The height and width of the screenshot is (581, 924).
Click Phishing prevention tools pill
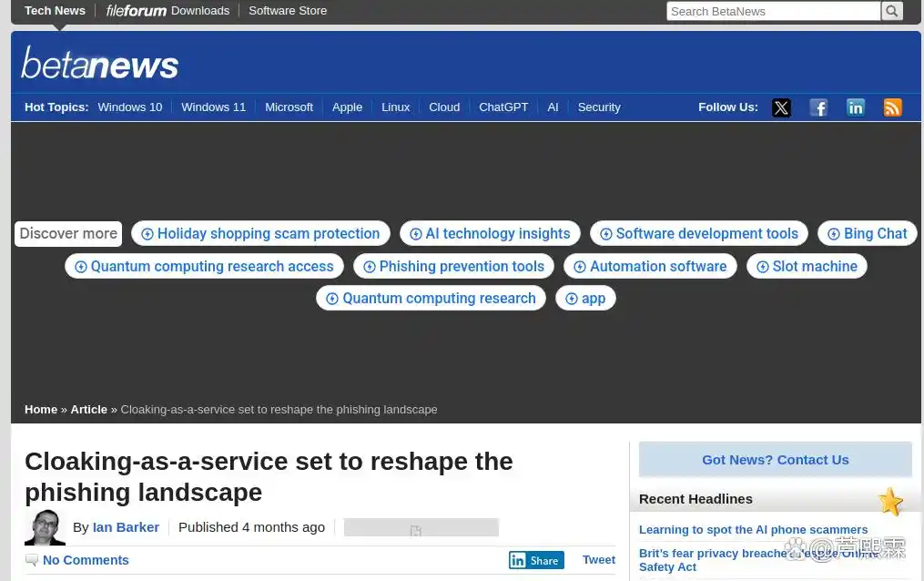[453, 266]
